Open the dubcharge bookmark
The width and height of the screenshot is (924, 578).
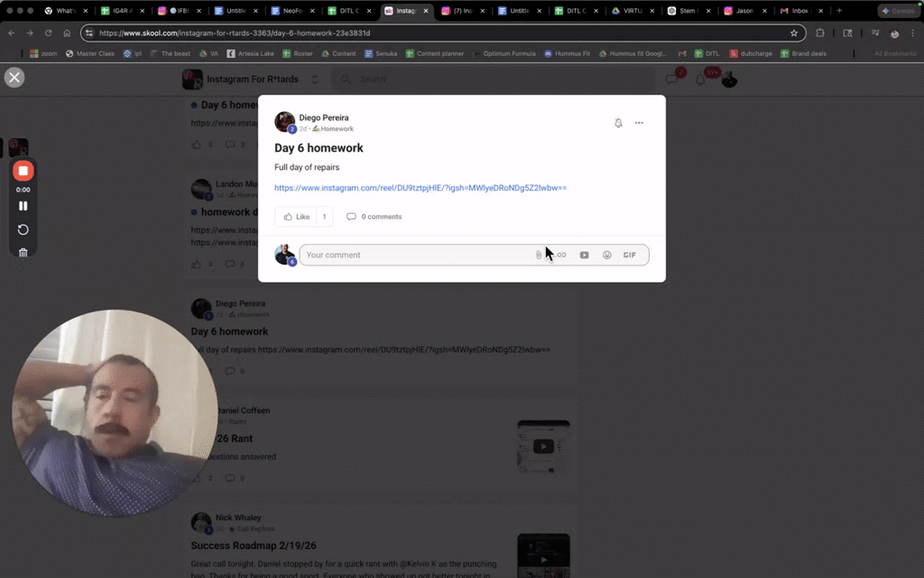[751, 53]
